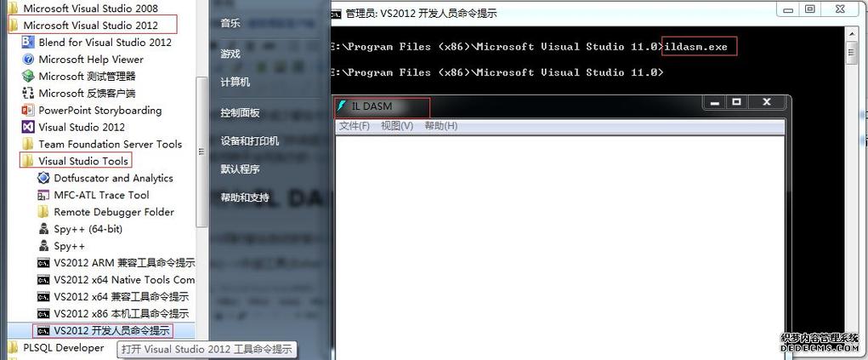Open 游戏 from Start menu right pane

click(231, 54)
